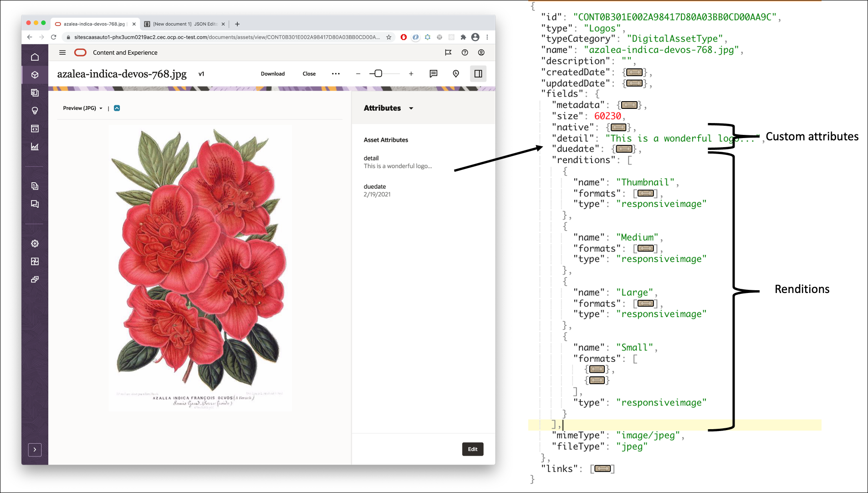Click the zoom out minus icon
Image resolution: width=868 pixels, height=493 pixels.
pos(358,73)
